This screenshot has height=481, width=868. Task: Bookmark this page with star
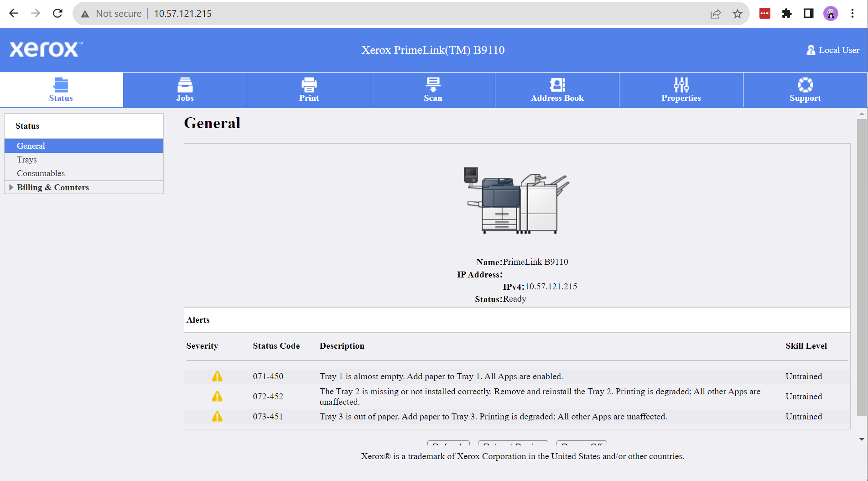(x=738, y=14)
